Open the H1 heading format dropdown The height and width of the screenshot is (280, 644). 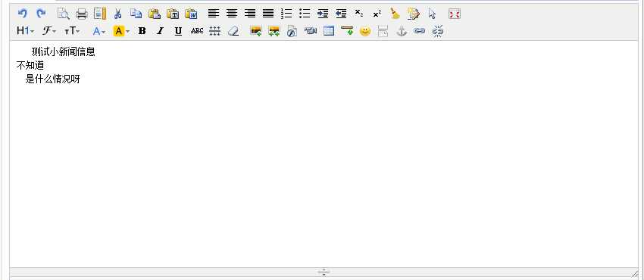point(26,31)
